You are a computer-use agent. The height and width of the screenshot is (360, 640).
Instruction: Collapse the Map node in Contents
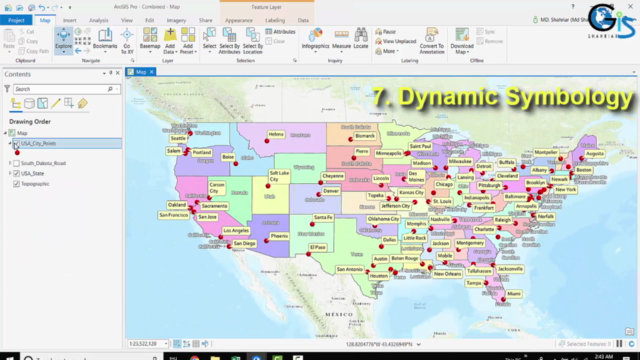pos(5,133)
